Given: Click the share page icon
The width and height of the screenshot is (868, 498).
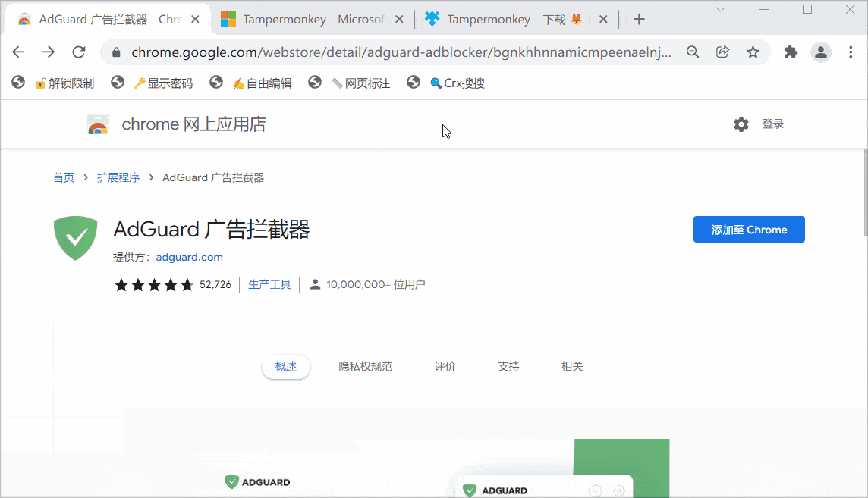Looking at the screenshot, I should pos(722,52).
